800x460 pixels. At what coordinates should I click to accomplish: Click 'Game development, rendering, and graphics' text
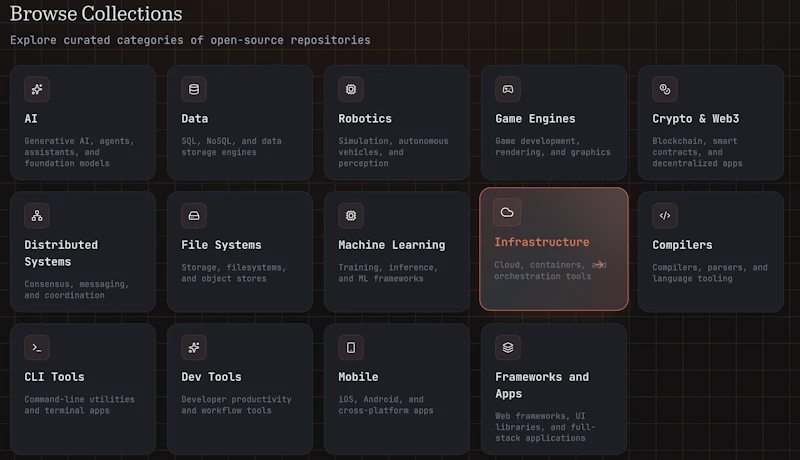point(553,146)
